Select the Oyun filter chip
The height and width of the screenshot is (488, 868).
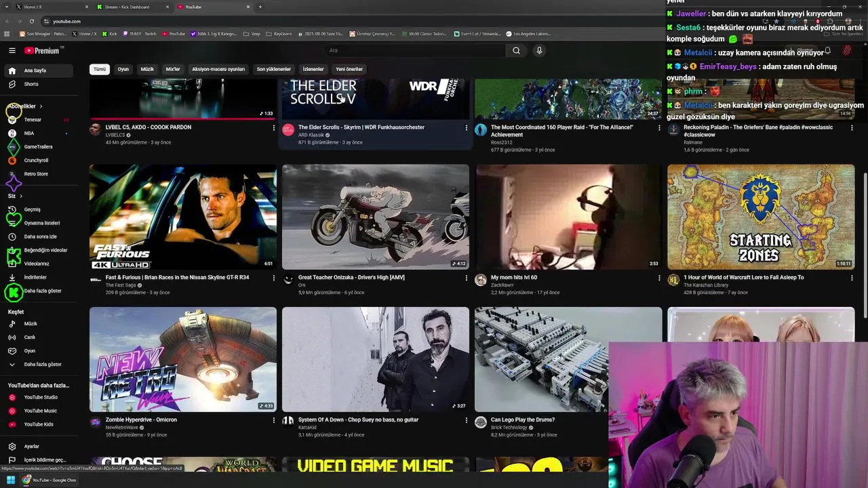pos(123,69)
